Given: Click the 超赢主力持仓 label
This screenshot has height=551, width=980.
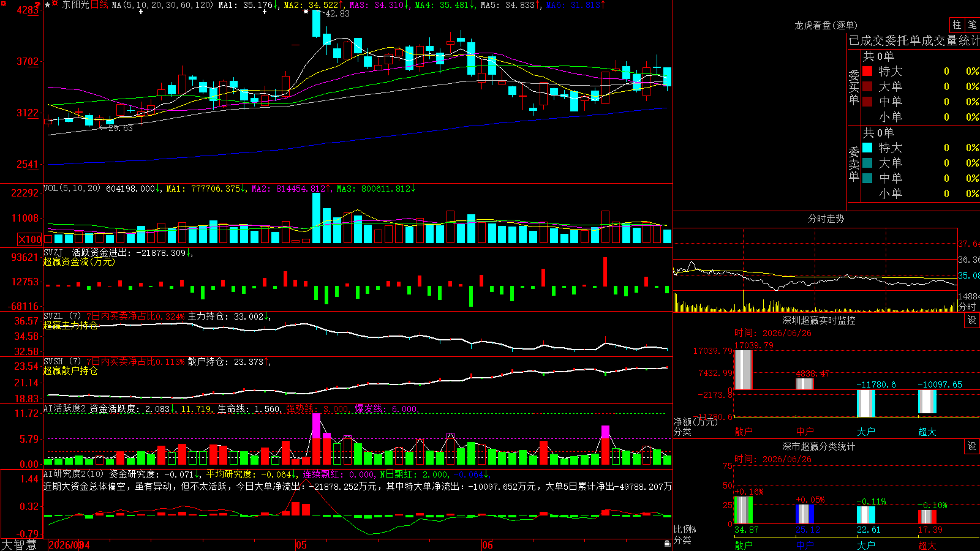Looking at the screenshot, I should [70, 325].
